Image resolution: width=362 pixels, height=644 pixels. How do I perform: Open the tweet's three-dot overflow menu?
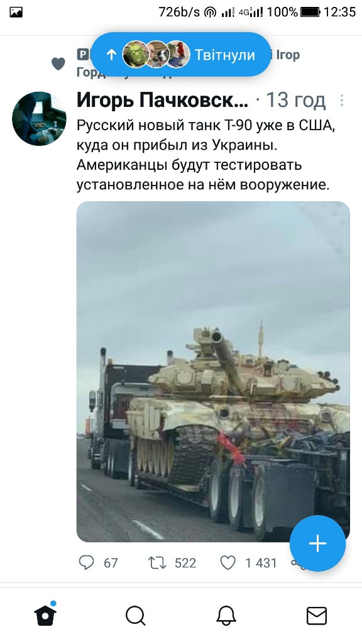[x=341, y=101]
